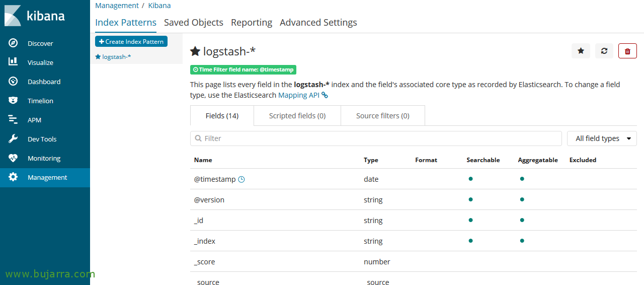Go to the Visualize section
Image resolution: width=644 pixels, height=285 pixels.
(x=40, y=62)
